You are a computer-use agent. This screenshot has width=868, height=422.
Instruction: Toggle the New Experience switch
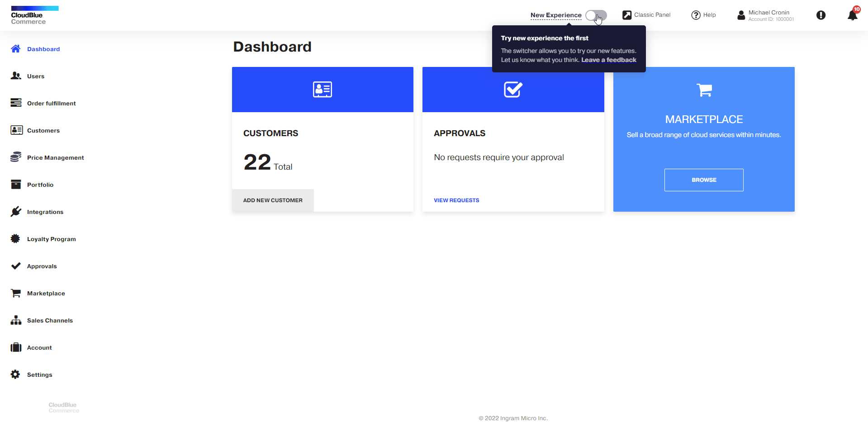pos(596,15)
